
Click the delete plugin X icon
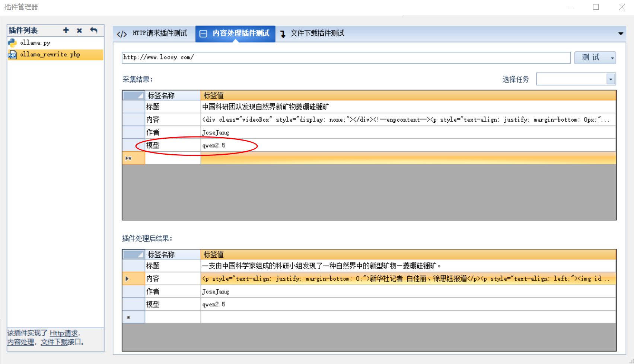point(79,30)
